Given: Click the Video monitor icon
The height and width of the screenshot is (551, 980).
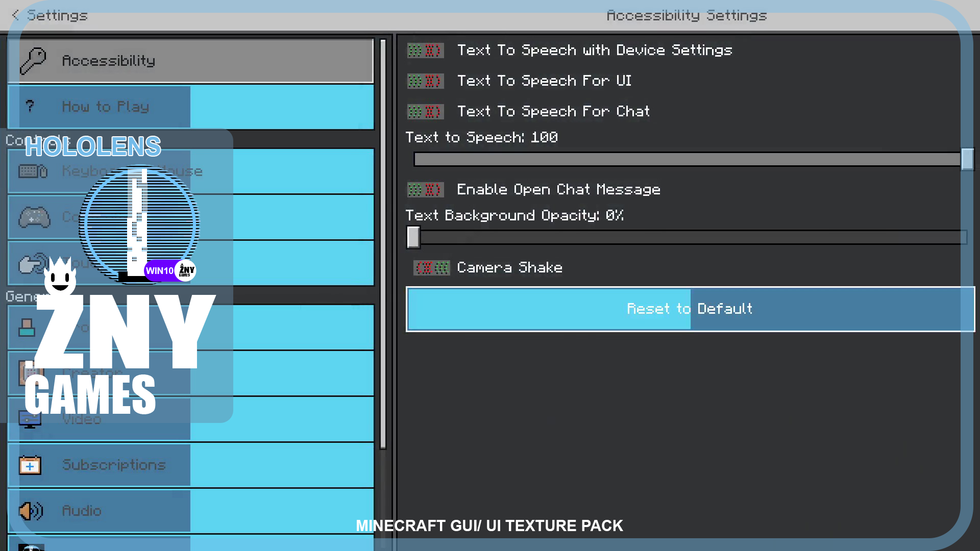Looking at the screenshot, I should (29, 419).
